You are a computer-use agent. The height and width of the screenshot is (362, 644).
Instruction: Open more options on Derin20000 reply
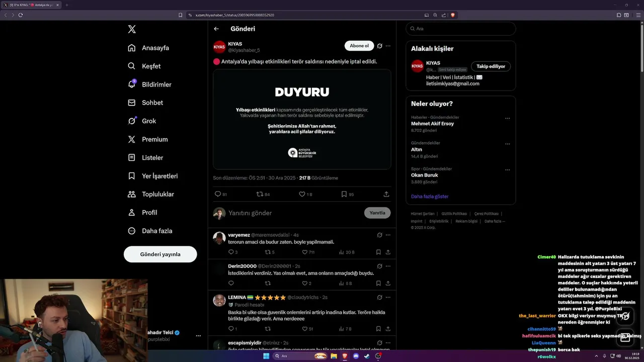click(x=388, y=266)
